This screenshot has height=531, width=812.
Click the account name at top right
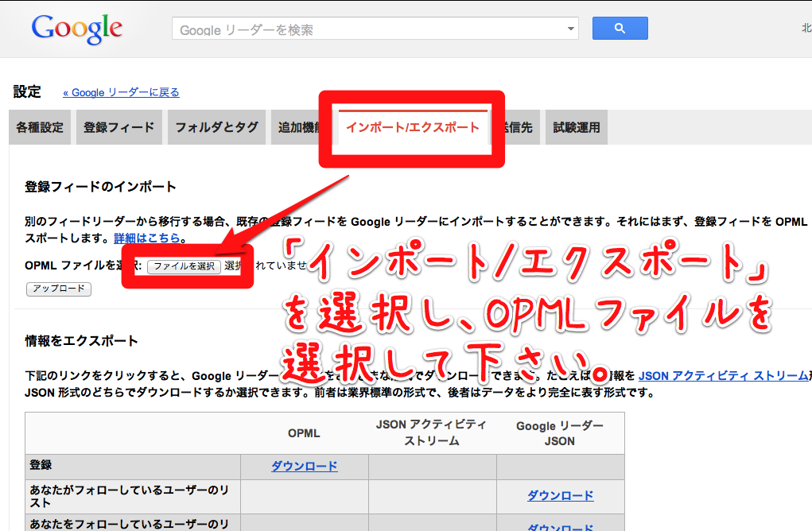pos(805,29)
